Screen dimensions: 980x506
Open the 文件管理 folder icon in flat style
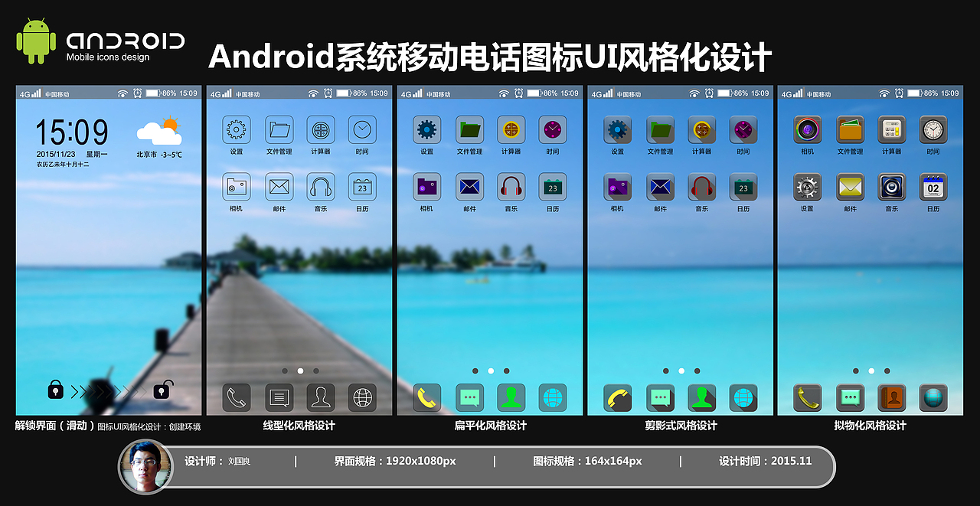pos(469,130)
